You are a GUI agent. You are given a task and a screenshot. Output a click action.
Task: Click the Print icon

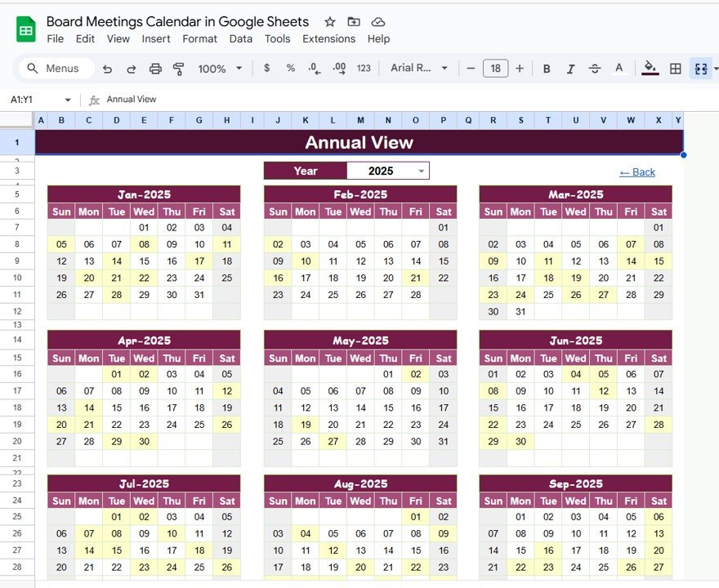pyautogui.click(x=155, y=69)
